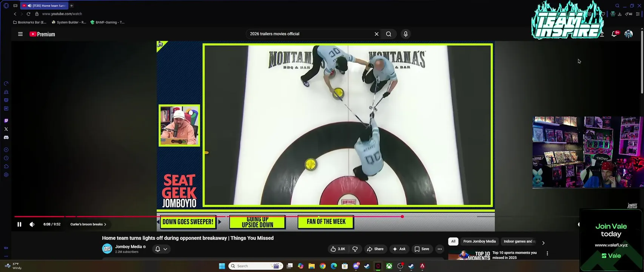Open Top 10 sports moments video thumbnail
Image resolution: width=644 pixels, height=272 pixels.
click(x=469, y=256)
